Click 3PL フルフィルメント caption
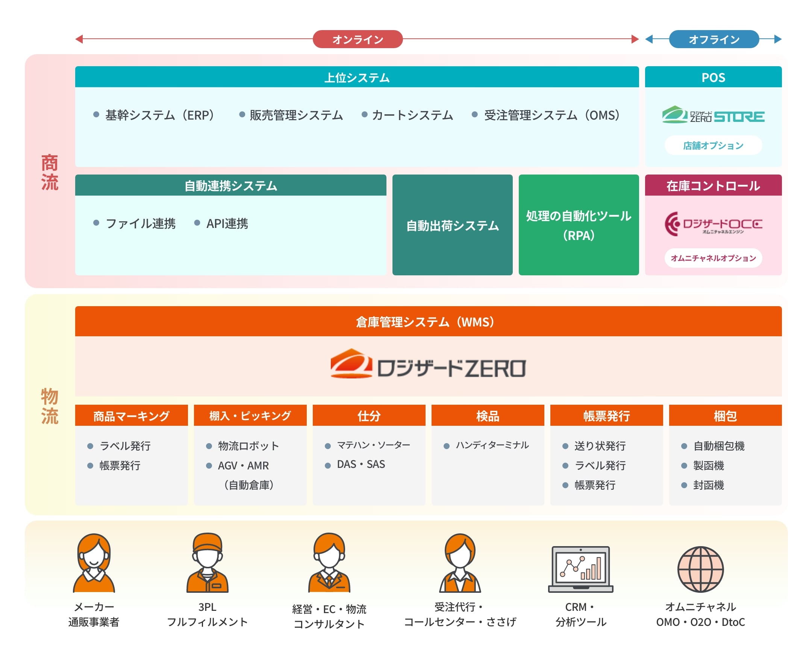812x662 pixels. pyautogui.click(x=207, y=614)
